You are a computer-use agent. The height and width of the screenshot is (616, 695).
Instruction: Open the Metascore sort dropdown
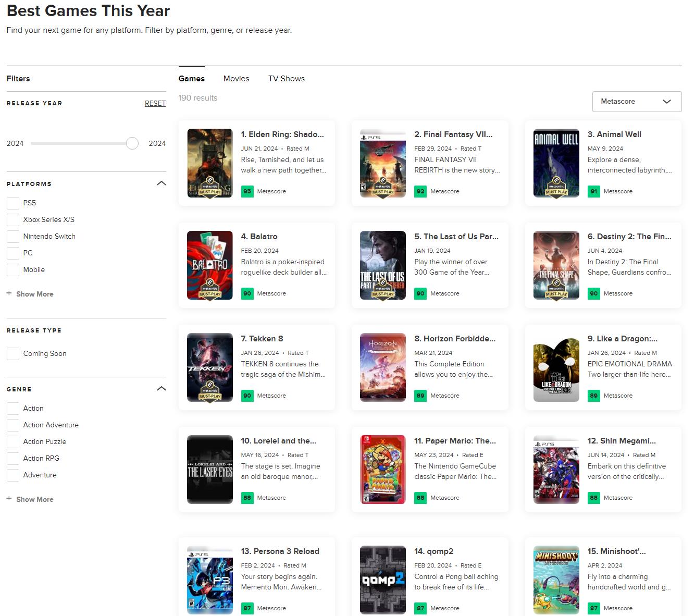click(637, 102)
